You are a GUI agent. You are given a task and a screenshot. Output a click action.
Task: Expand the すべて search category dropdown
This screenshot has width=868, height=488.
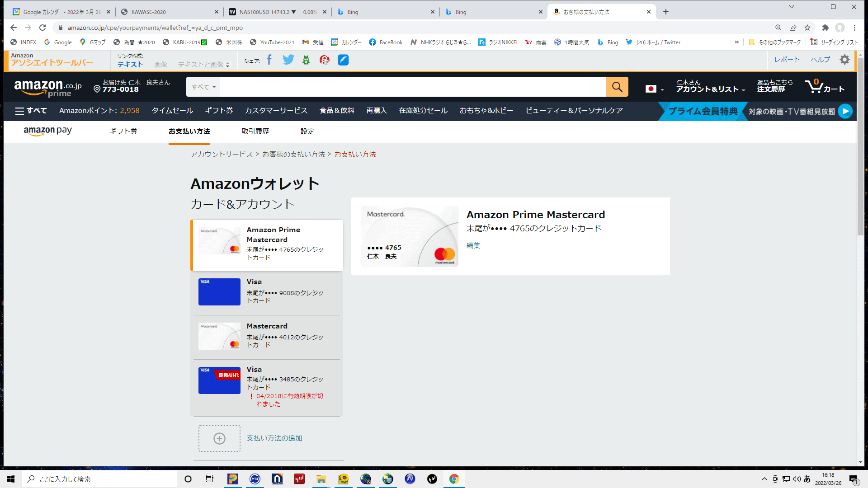click(x=203, y=87)
